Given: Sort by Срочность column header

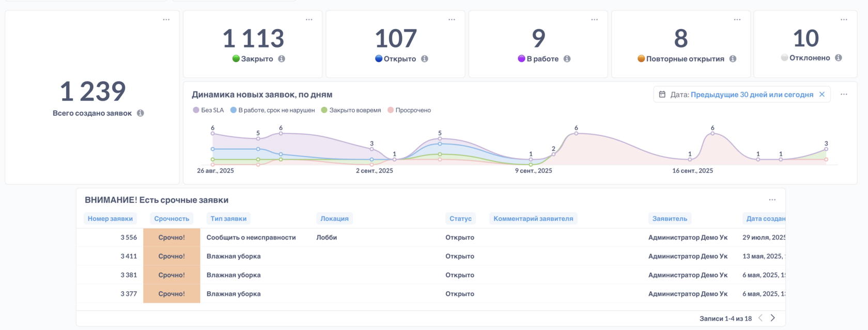Looking at the screenshot, I should pos(172,218).
